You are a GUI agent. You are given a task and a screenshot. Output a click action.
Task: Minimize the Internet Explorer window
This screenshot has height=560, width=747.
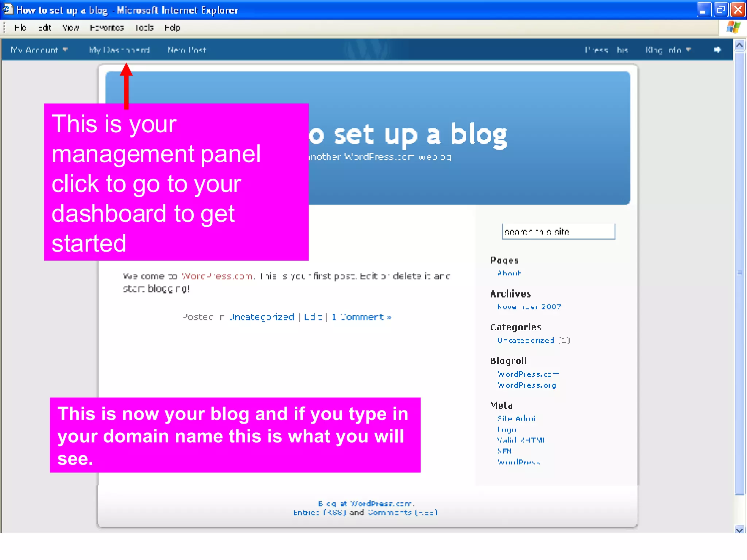[x=704, y=9]
